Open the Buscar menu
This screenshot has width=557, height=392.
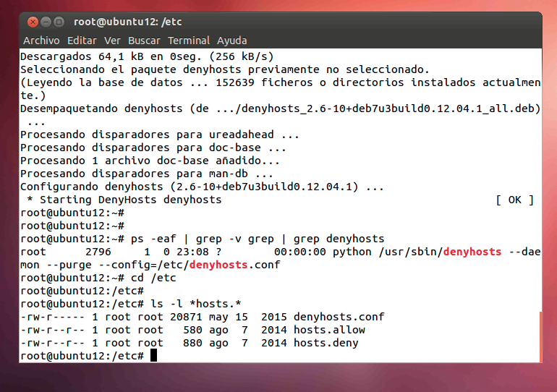[x=144, y=41]
